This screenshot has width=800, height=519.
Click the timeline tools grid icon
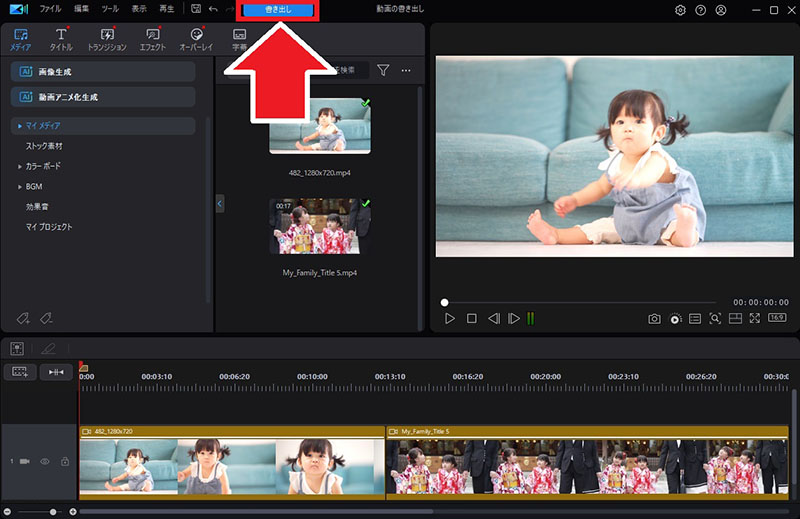pyautogui.click(x=17, y=349)
